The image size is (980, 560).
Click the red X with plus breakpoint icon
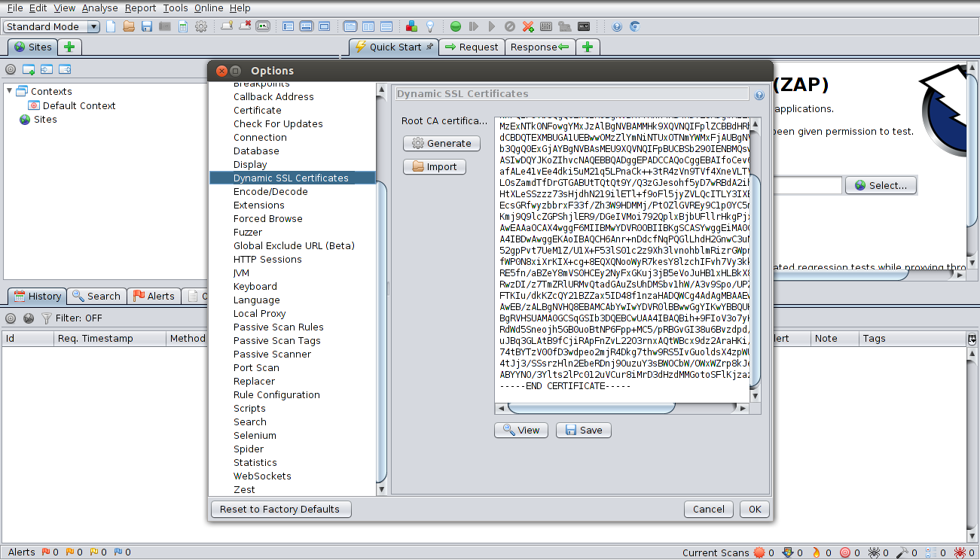tap(528, 26)
